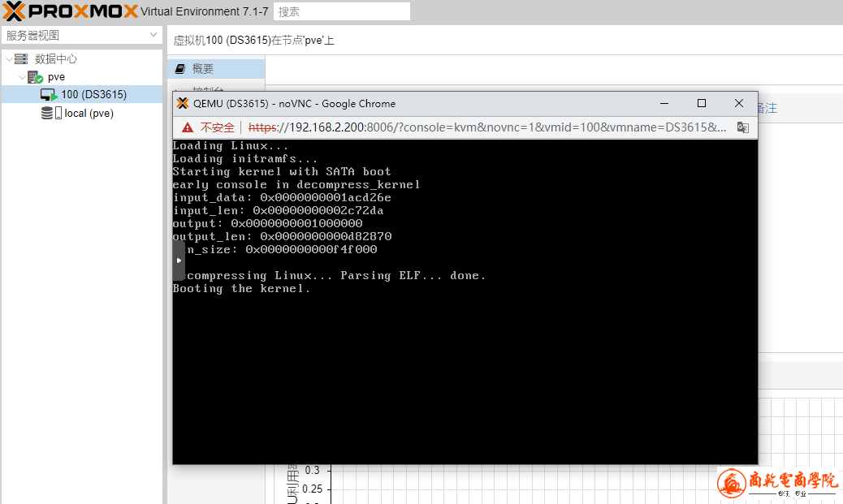Screen dimensions: 843x504
Task: Expand the noVNC control panel handle
Action: (x=179, y=261)
